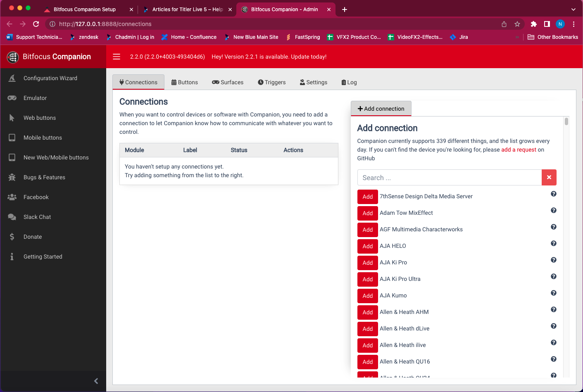Go to the Surfaces tab
Viewport: 583px width, 392px height.
(228, 82)
